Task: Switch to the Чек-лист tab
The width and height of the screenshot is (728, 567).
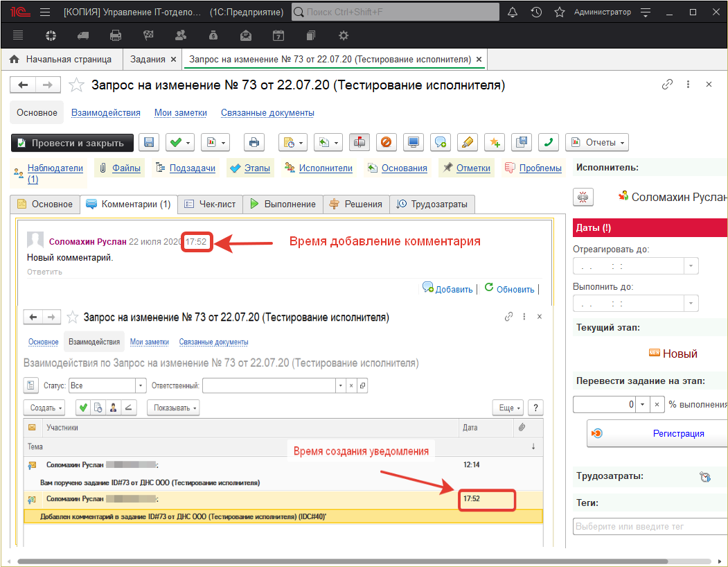Action: pos(212,204)
